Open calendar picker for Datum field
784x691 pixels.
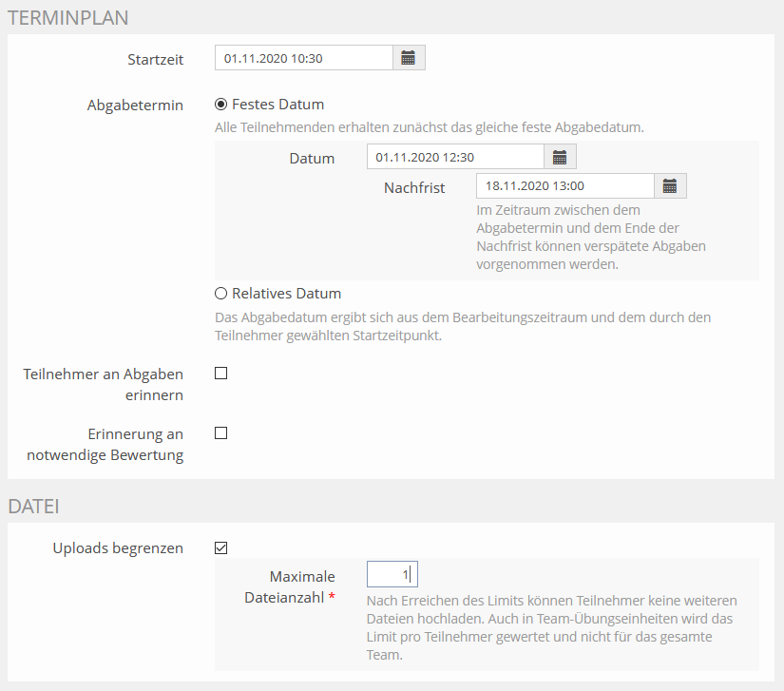[x=560, y=157]
